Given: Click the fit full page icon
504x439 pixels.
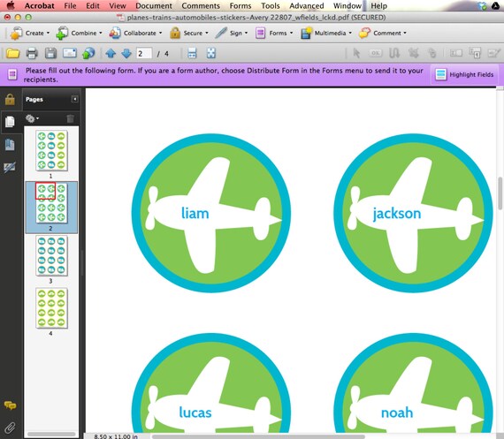Looking at the screenshot, I should (x=211, y=53).
